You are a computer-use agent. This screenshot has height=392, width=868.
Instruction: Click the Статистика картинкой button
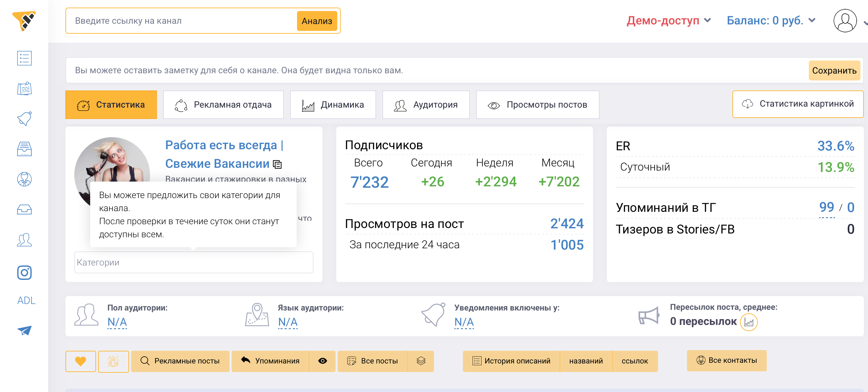click(x=797, y=104)
